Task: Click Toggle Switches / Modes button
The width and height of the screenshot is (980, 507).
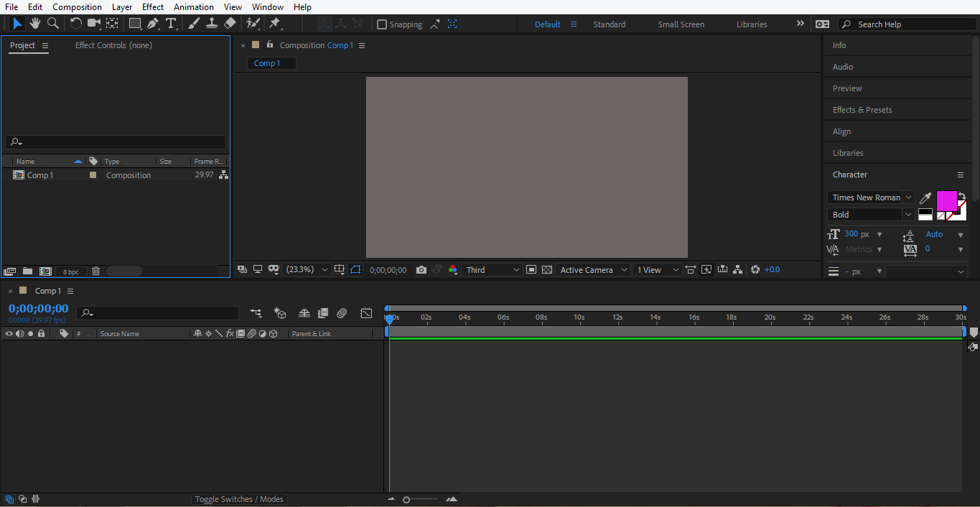Action: point(239,498)
